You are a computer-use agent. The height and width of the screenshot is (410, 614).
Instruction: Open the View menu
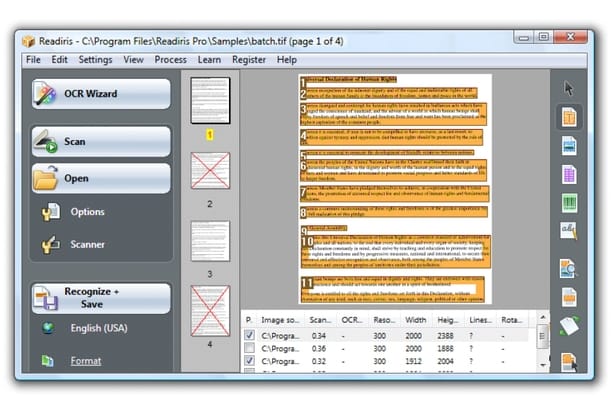pyautogui.click(x=134, y=60)
